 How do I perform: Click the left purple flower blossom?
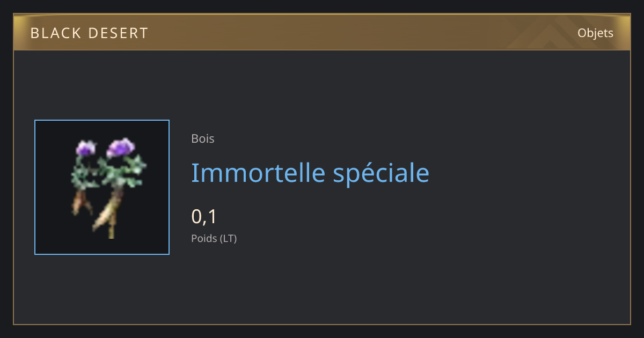click(85, 148)
